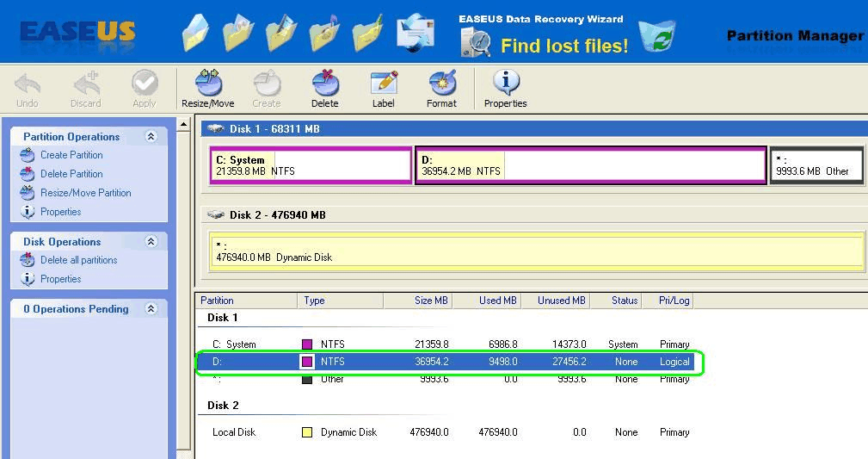Click Resize/Move Partition in sidebar
Screen dimensions: 868x459
[x=86, y=193]
